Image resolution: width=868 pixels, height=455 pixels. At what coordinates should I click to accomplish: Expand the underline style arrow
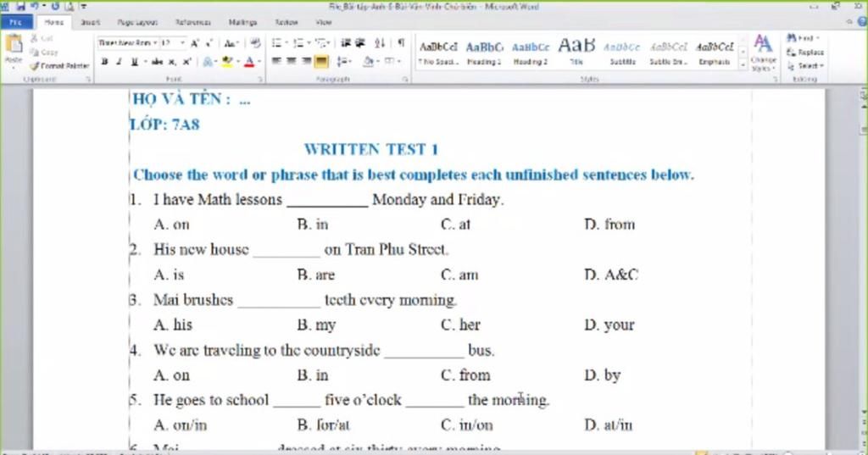144,62
